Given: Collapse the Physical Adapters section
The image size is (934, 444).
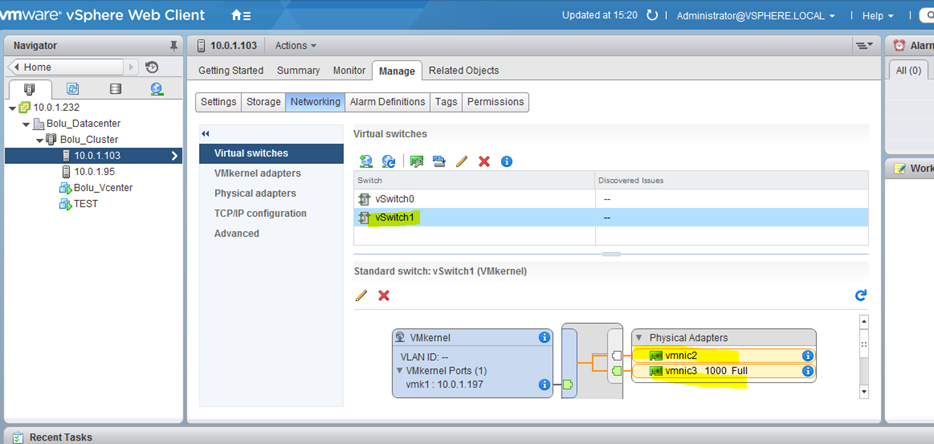Looking at the screenshot, I should (640, 338).
